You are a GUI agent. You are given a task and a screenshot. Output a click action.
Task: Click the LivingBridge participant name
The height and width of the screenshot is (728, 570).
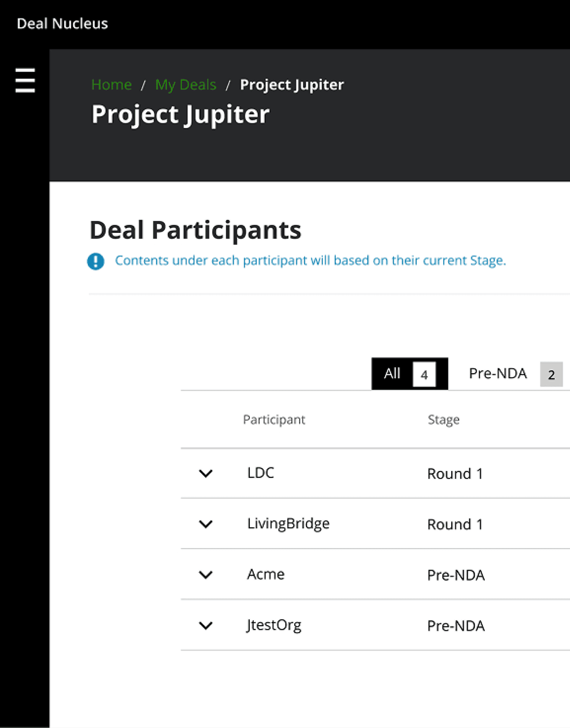[x=288, y=523]
